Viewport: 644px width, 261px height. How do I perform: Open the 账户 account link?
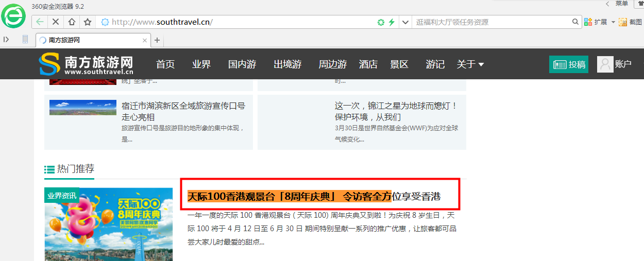[623, 64]
